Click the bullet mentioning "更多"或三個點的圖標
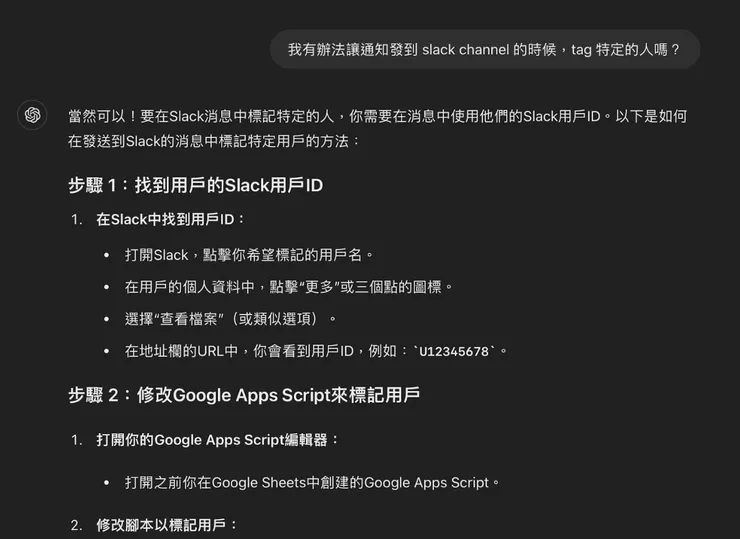Image resolution: width=740 pixels, height=539 pixels. pos(289,287)
